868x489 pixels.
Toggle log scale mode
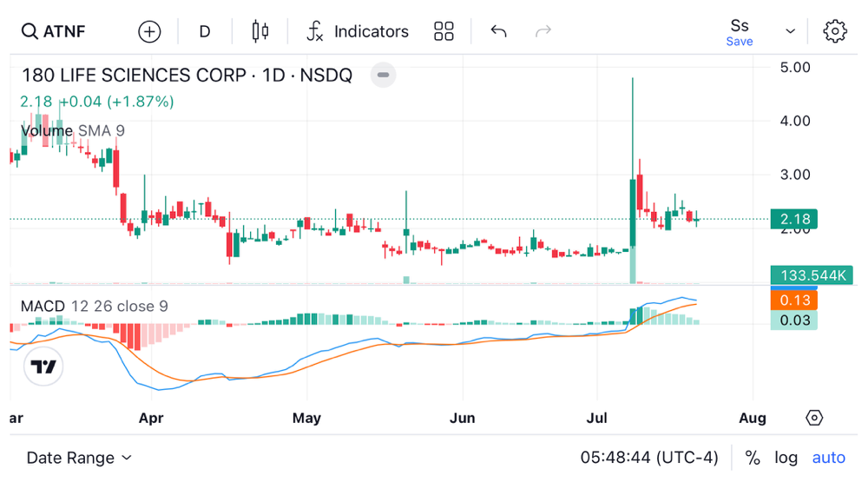pos(786,458)
